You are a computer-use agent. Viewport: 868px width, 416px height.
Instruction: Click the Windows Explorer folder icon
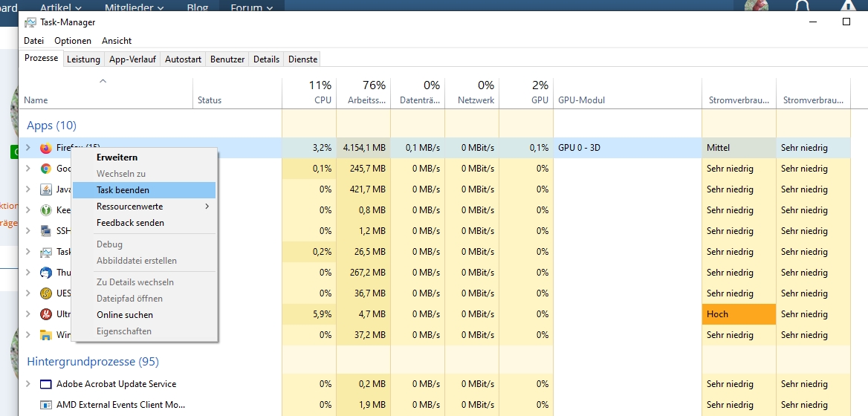click(45, 335)
